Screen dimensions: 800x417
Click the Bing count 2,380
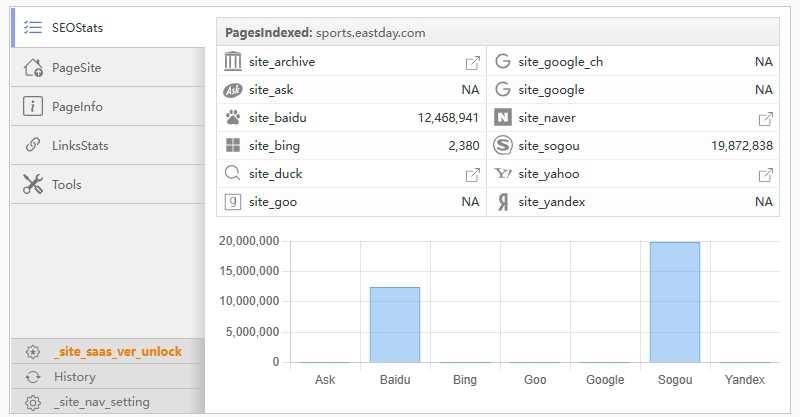[464, 146]
